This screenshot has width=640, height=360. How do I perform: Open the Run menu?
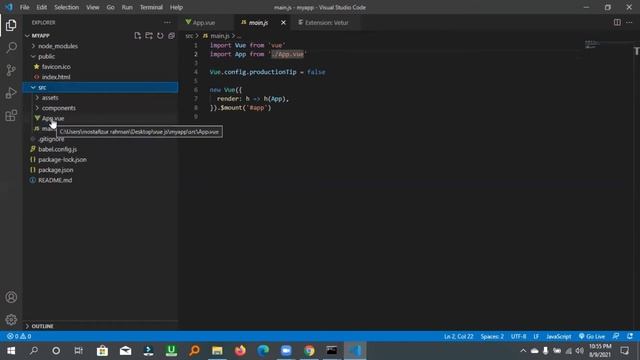(x=127, y=7)
